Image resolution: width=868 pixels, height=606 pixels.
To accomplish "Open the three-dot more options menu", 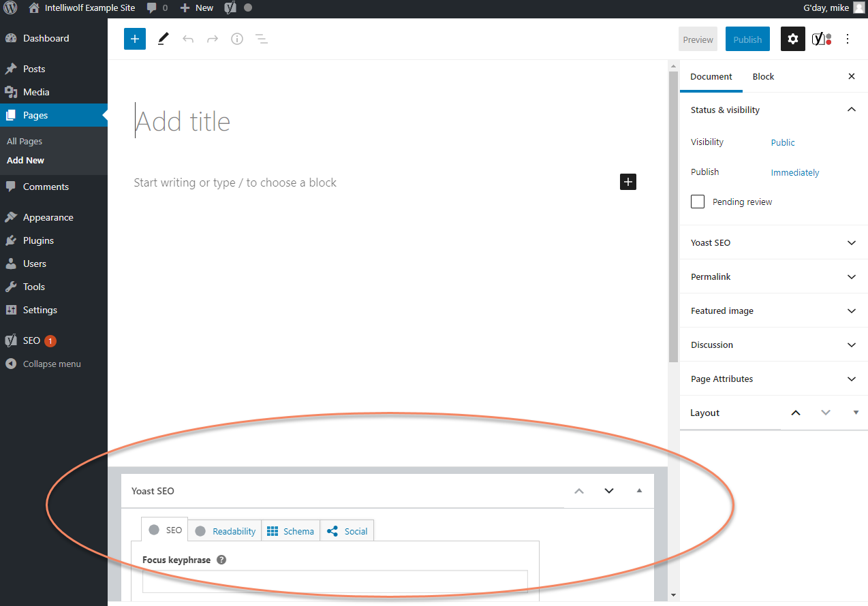I will click(x=847, y=39).
